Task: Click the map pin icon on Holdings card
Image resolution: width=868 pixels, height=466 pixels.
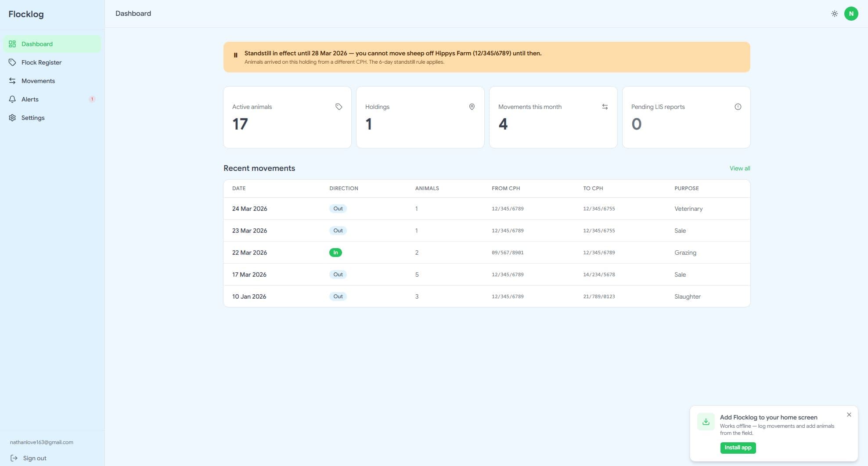Action: [x=472, y=107]
